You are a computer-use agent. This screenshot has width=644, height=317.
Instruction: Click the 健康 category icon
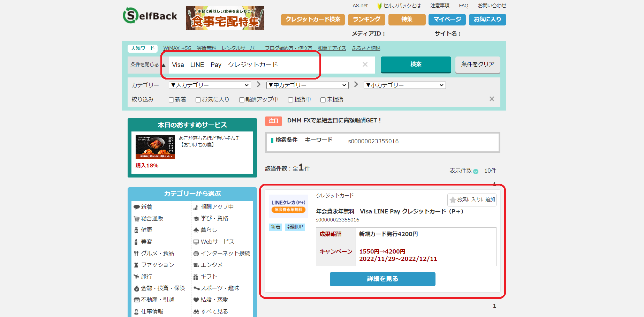coord(137,230)
